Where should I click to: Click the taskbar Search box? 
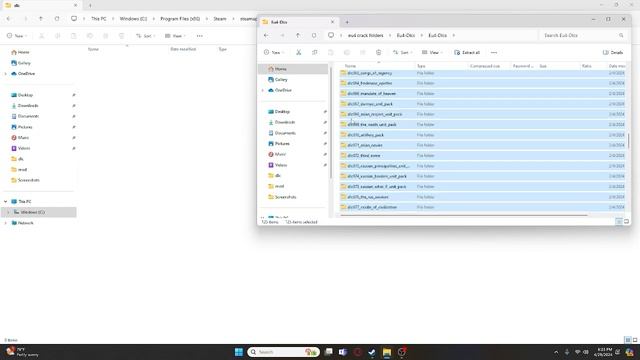(283, 352)
